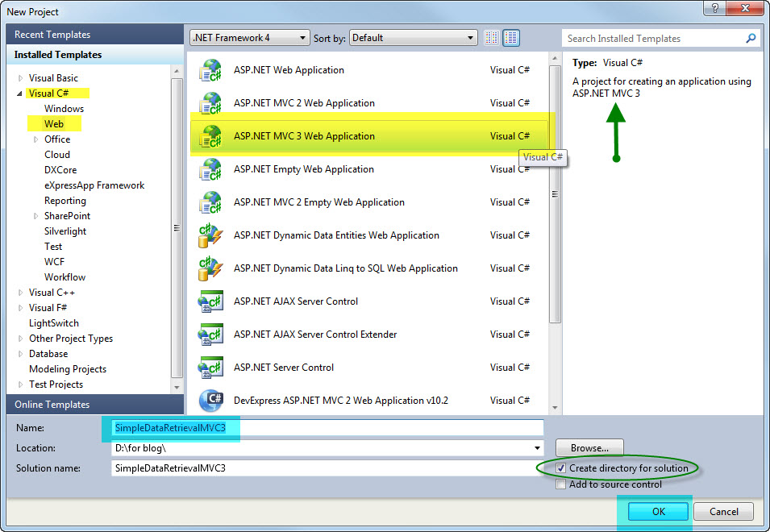Select the Cloud template category

pos(57,155)
